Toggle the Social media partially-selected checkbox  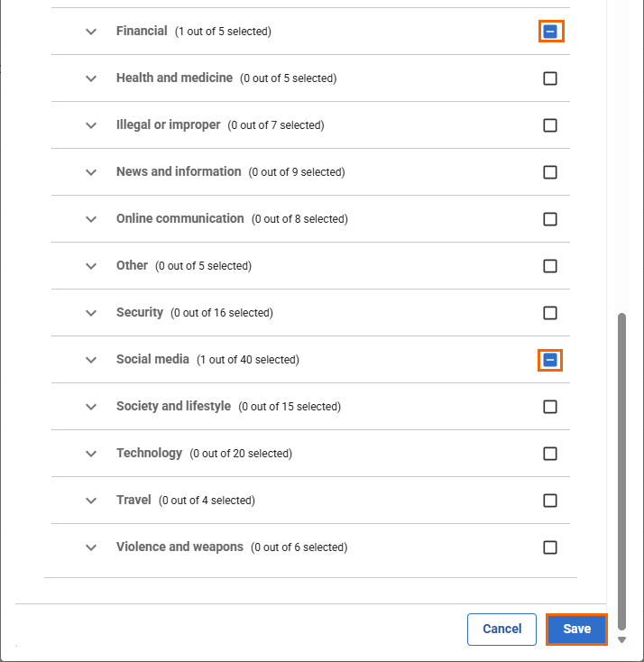[550, 360]
